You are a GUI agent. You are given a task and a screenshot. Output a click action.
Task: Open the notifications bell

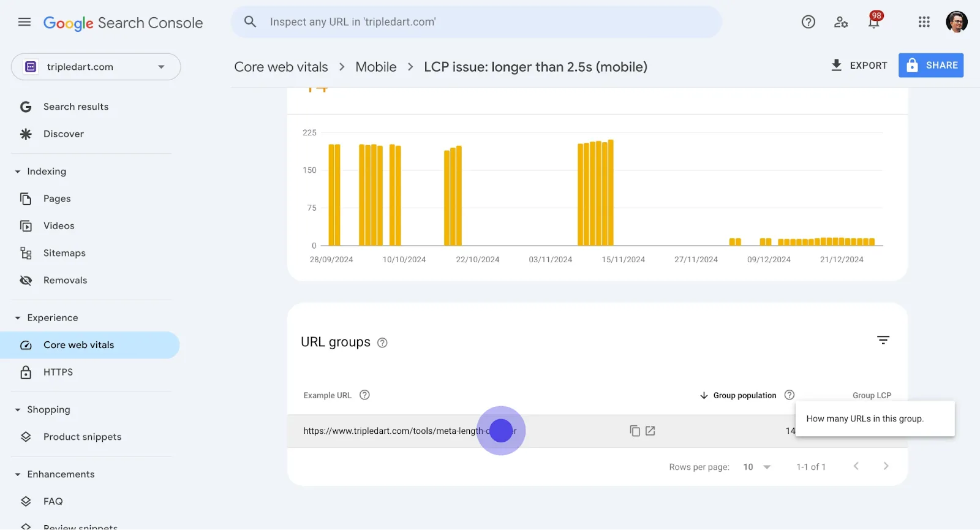[x=874, y=22]
